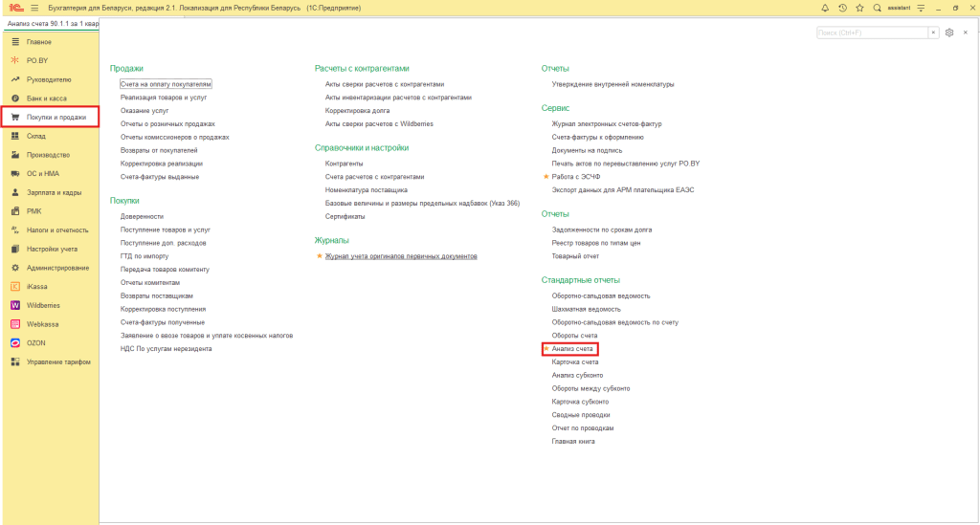Toggle star beside Журнал учета оригиналов первичных документов
This screenshot has width=980, height=525.
coord(320,256)
